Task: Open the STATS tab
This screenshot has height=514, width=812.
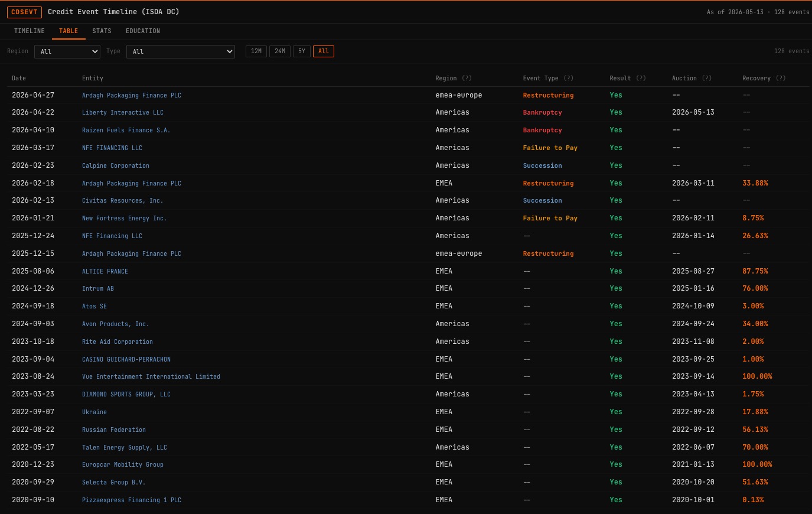Action: coord(102,31)
